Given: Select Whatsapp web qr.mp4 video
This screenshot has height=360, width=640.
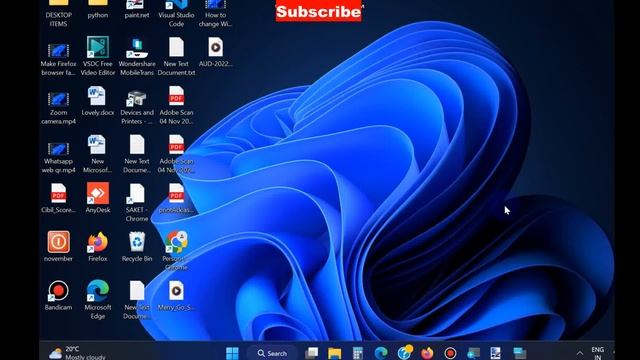Looking at the screenshot, I should pyautogui.click(x=58, y=157).
